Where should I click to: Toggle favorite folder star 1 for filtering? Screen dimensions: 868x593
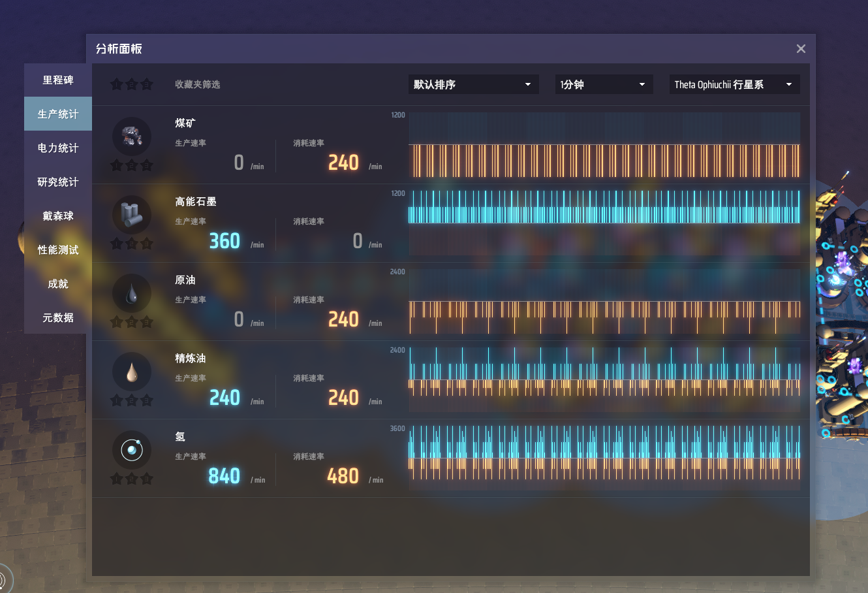(x=116, y=84)
